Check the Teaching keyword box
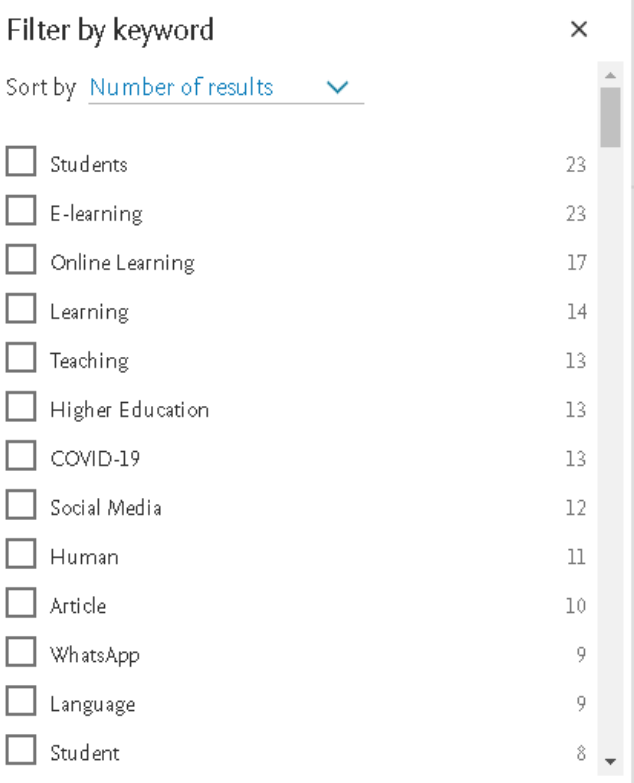 point(21,359)
